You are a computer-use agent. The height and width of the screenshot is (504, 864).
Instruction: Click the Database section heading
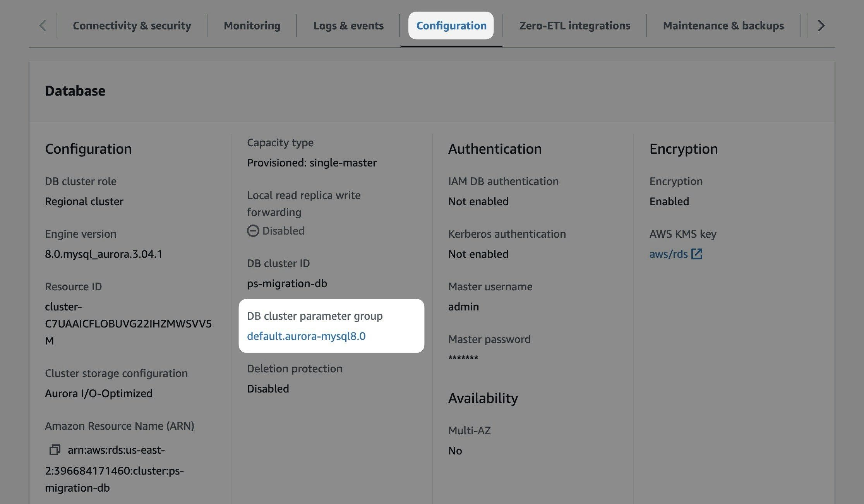tap(75, 91)
